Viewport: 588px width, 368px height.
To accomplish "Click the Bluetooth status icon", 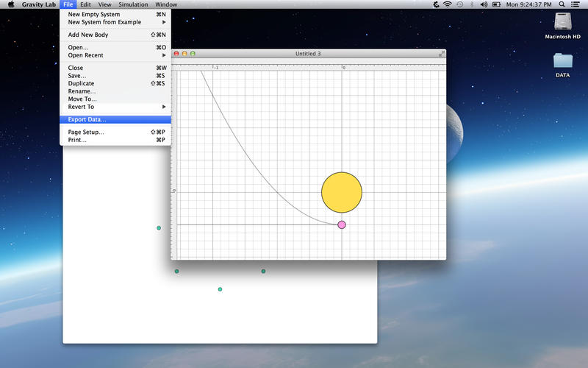I will coord(472,4).
